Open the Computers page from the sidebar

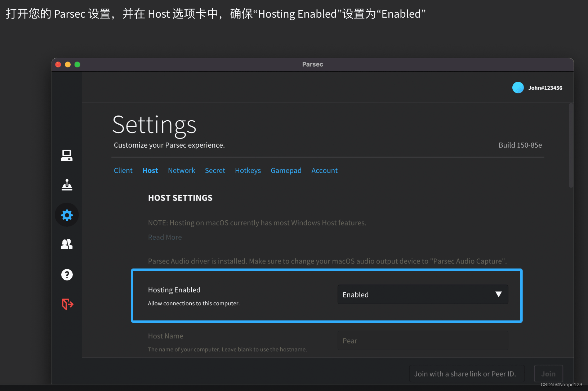point(67,156)
